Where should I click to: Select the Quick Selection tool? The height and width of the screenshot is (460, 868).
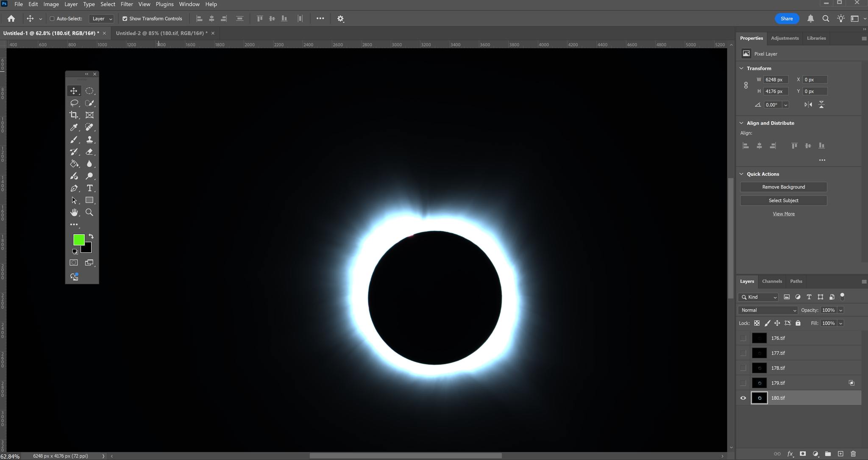pos(89,103)
